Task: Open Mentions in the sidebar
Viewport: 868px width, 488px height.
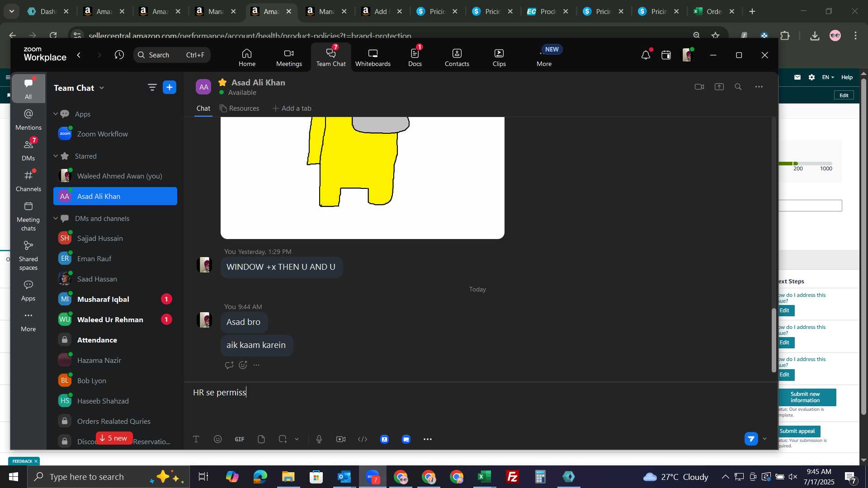Action: click(28, 120)
